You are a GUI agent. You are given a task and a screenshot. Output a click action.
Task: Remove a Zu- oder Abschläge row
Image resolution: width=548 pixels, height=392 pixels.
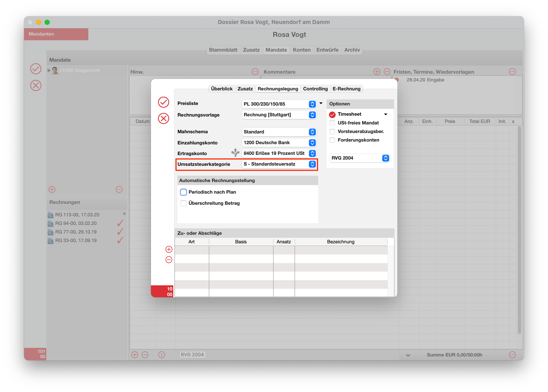[x=169, y=260]
